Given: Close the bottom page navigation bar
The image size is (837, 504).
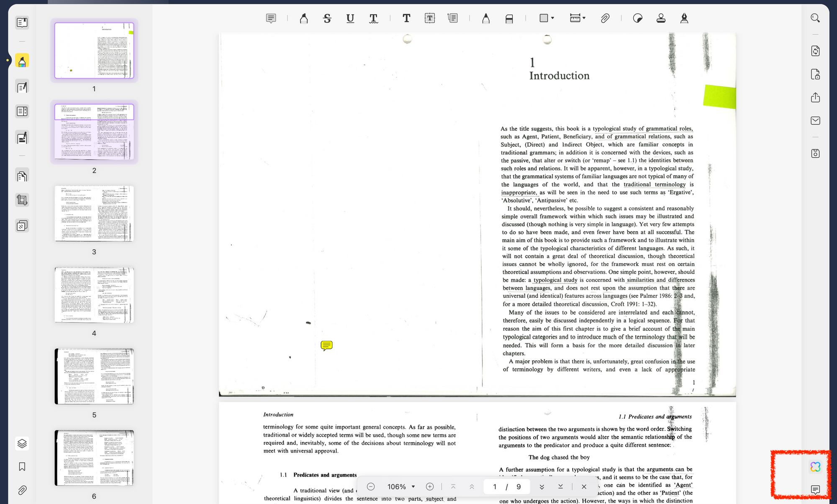Looking at the screenshot, I should tap(584, 487).
